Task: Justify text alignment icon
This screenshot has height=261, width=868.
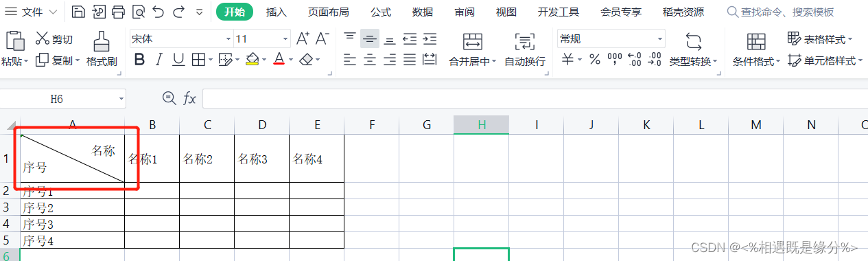Action: point(410,60)
